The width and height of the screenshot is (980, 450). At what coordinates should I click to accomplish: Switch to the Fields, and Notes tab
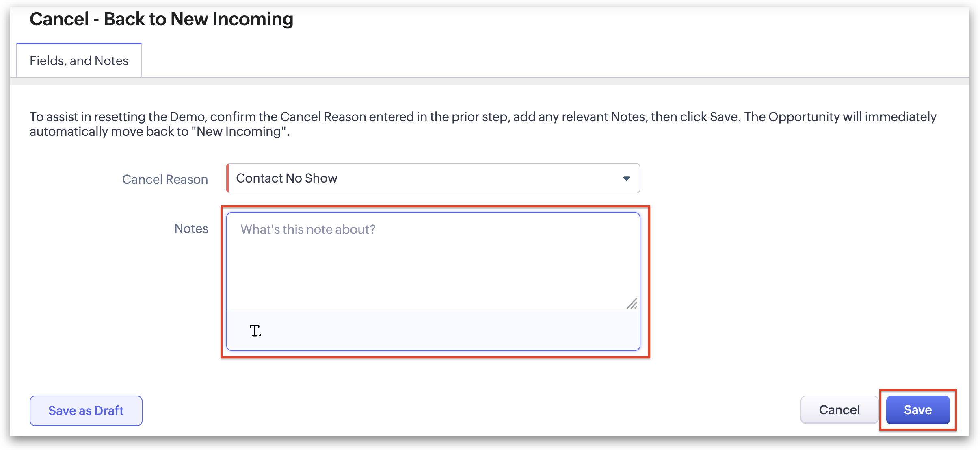tap(79, 61)
